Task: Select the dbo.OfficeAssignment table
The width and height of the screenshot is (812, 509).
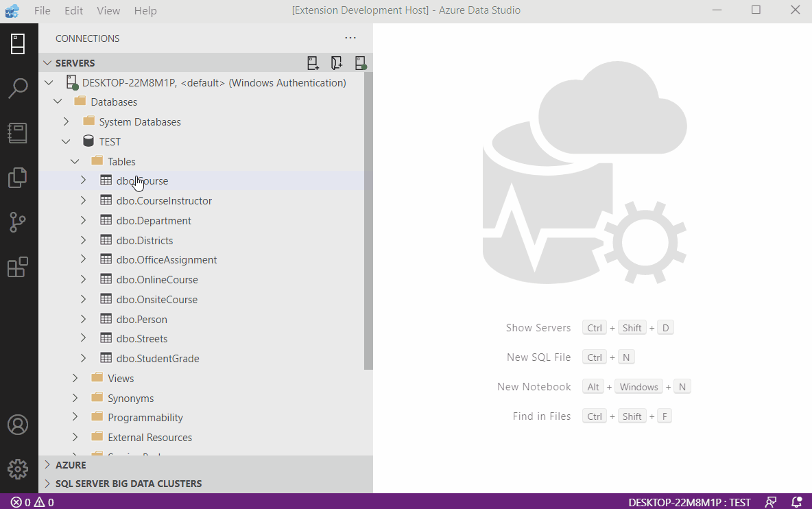Action: (166, 260)
